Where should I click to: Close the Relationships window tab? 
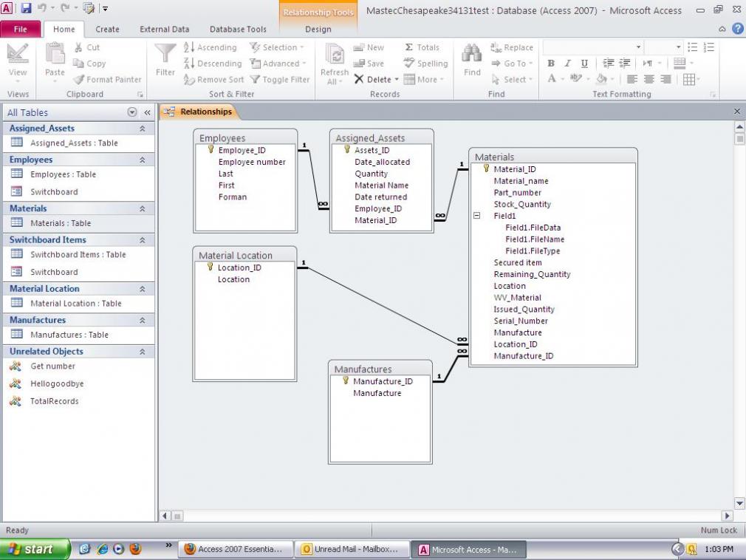(x=737, y=112)
